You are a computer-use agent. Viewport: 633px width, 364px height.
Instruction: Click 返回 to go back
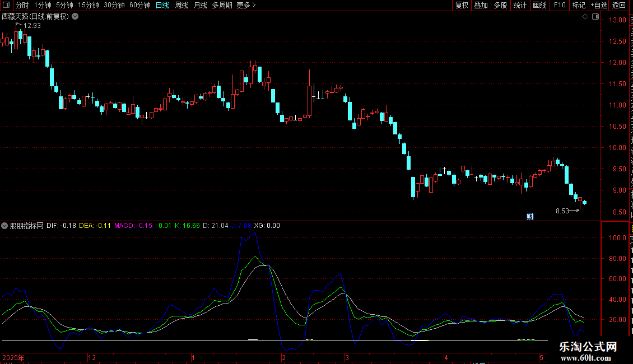[618, 5]
